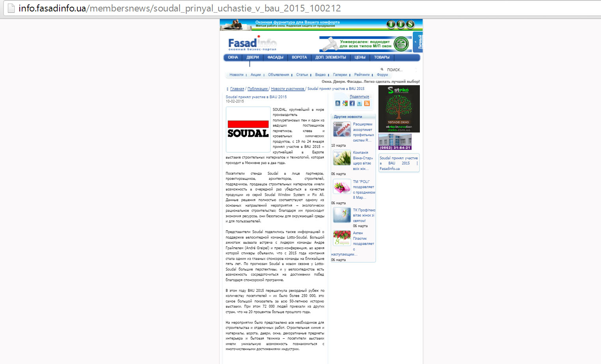Screen dimensions: 601x364
Task: Click the article date 10-02-2015
Action: (235, 101)
